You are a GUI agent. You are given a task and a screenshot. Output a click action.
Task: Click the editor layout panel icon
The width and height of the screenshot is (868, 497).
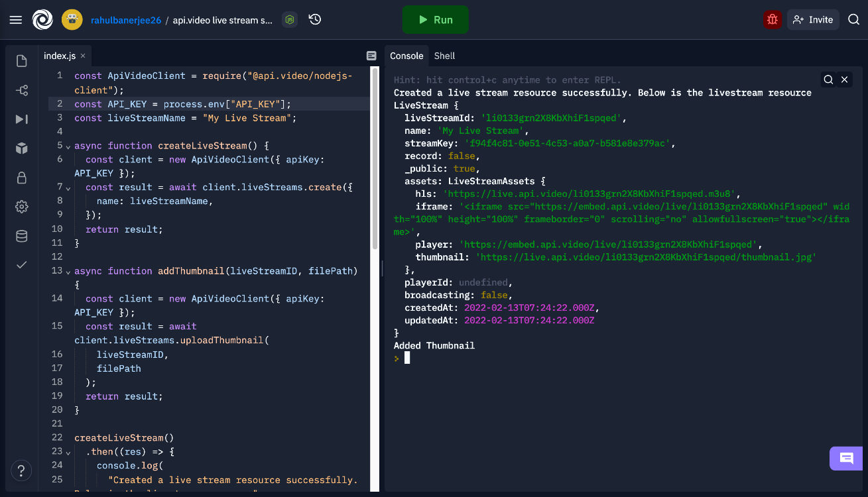(371, 56)
